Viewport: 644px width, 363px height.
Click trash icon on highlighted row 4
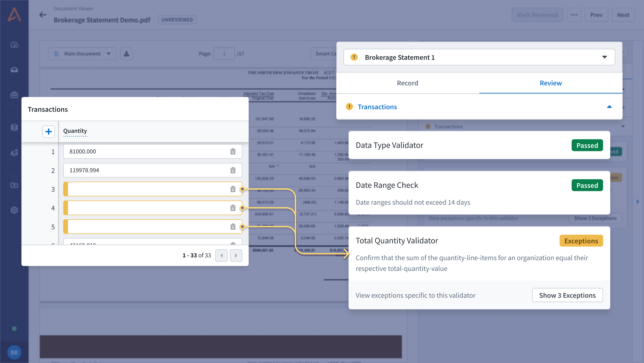pyautogui.click(x=233, y=208)
